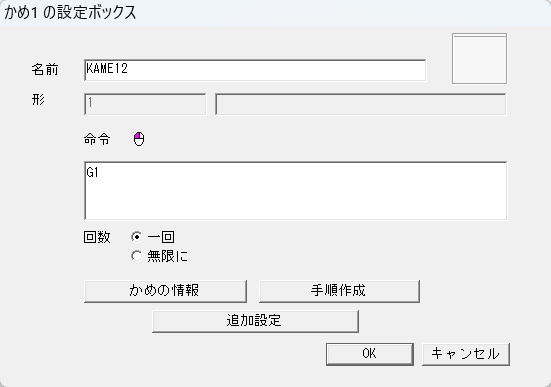Select the 無限に radio button
551x387 pixels.
click(x=136, y=256)
